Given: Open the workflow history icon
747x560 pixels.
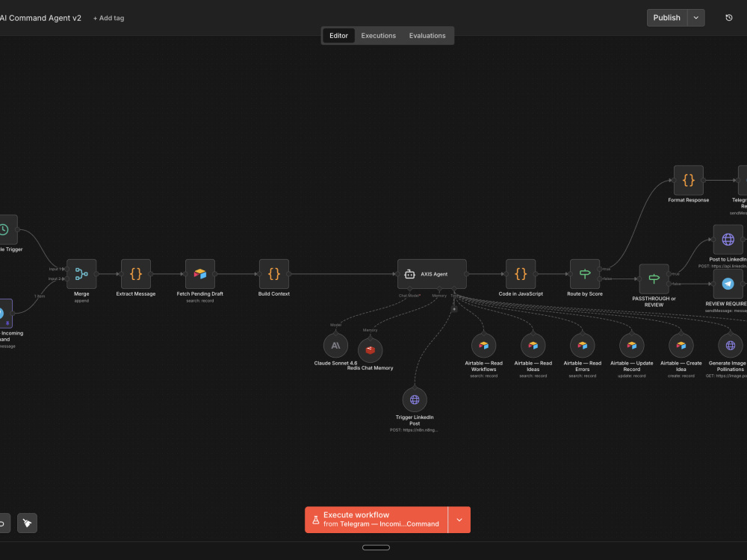Looking at the screenshot, I should point(729,18).
